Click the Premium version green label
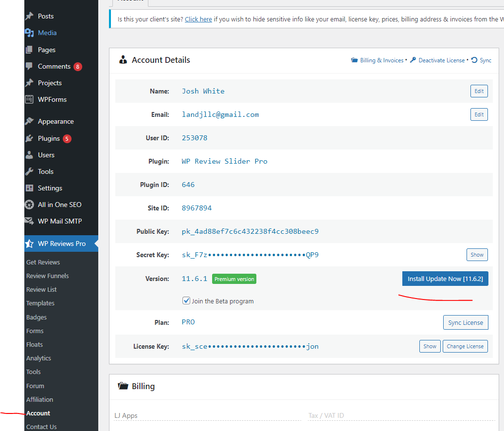504x431 pixels. 234,279
